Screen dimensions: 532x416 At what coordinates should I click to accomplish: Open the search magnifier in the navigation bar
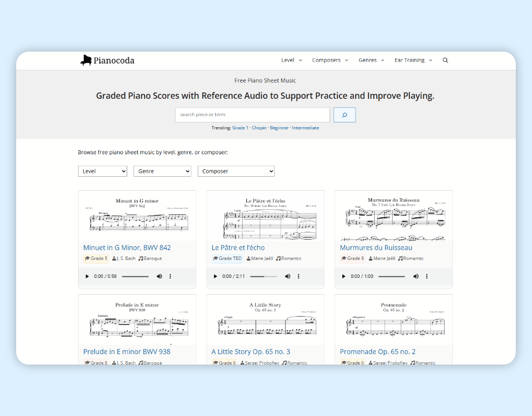(445, 60)
